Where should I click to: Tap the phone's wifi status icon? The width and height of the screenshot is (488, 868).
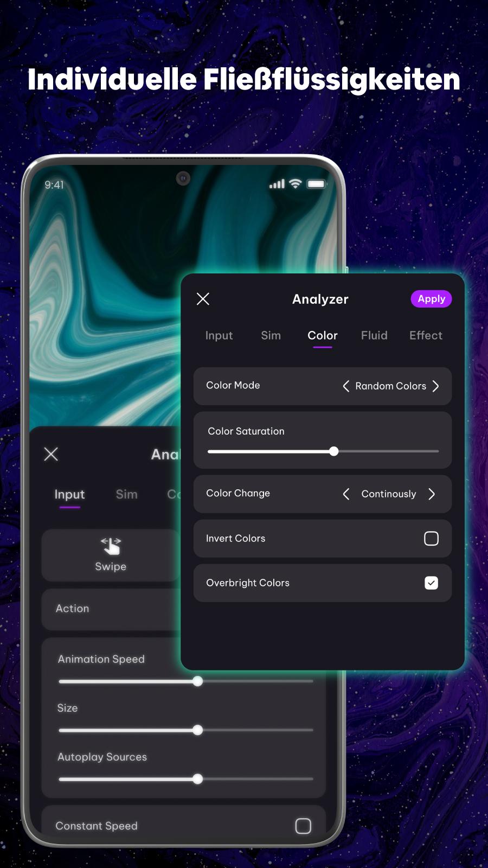coord(295,184)
